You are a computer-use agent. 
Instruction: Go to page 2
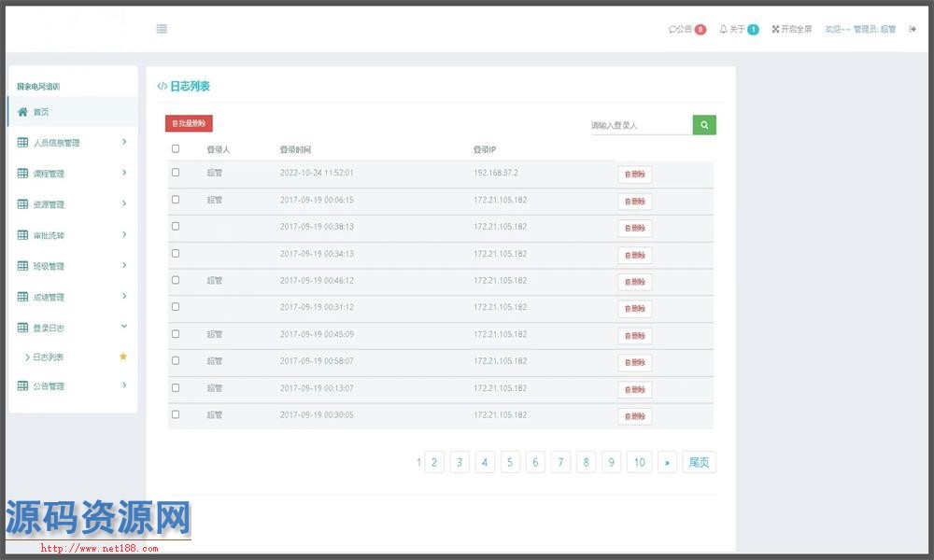click(434, 462)
